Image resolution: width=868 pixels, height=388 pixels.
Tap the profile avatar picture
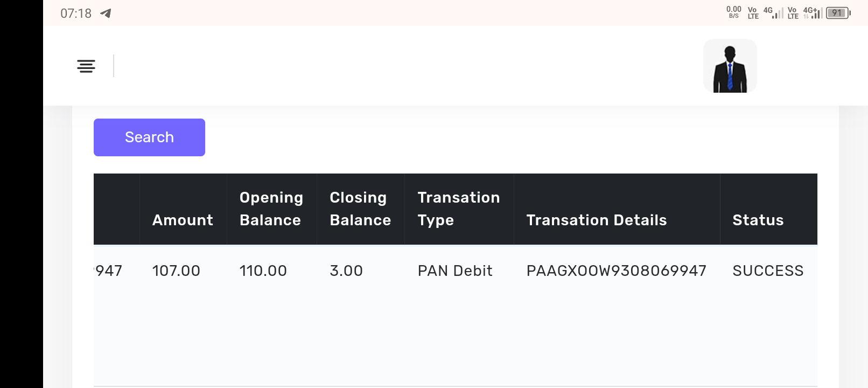point(730,66)
